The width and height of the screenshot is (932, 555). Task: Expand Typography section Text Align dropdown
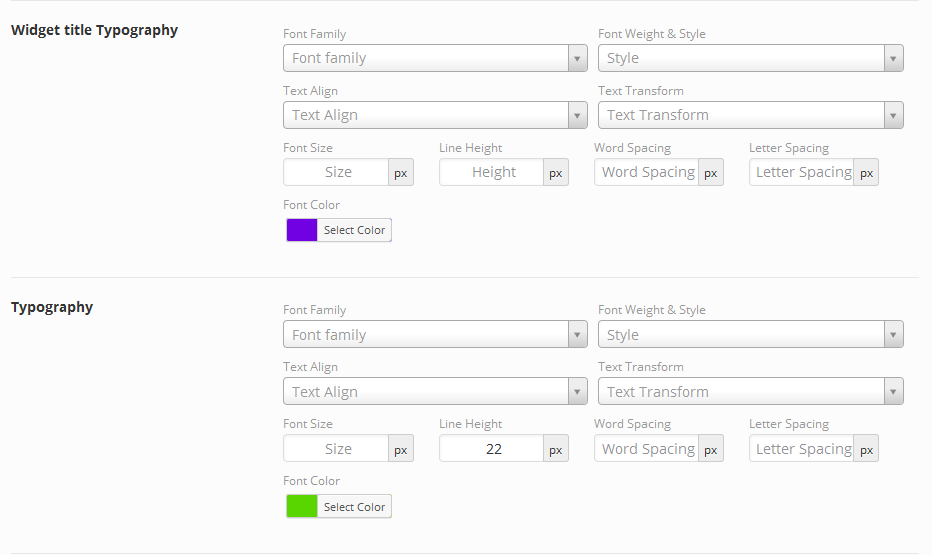tap(435, 392)
